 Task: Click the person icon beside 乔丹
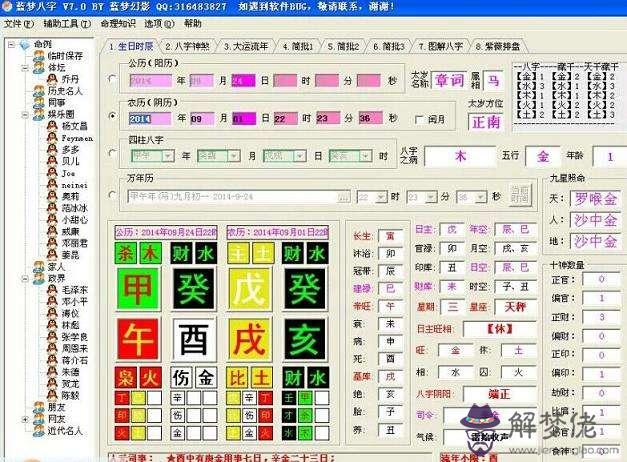(52, 79)
